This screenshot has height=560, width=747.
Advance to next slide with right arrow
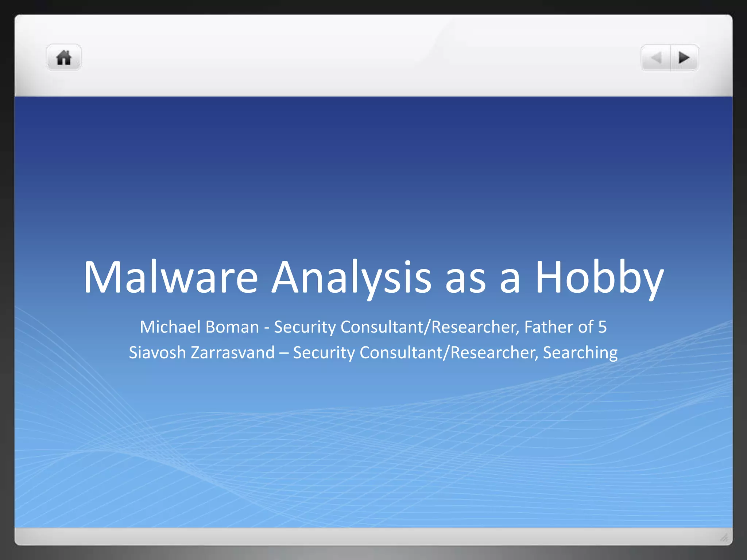pyautogui.click(x=685, y=58)
